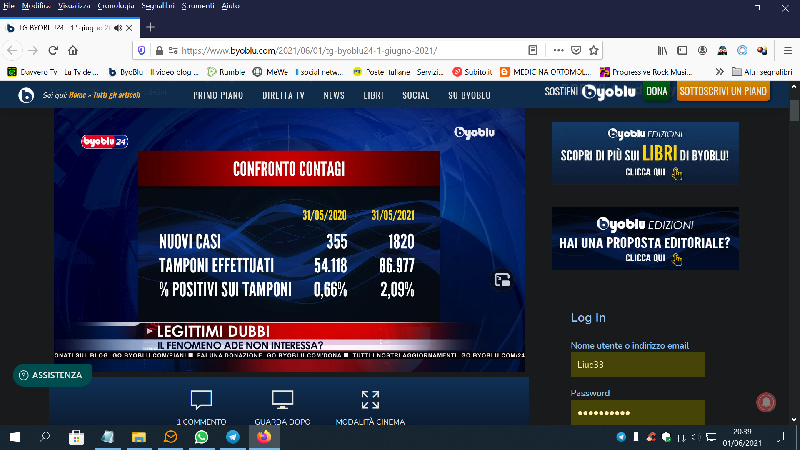Bookmark this page with the star icon

tap(593, 50)
